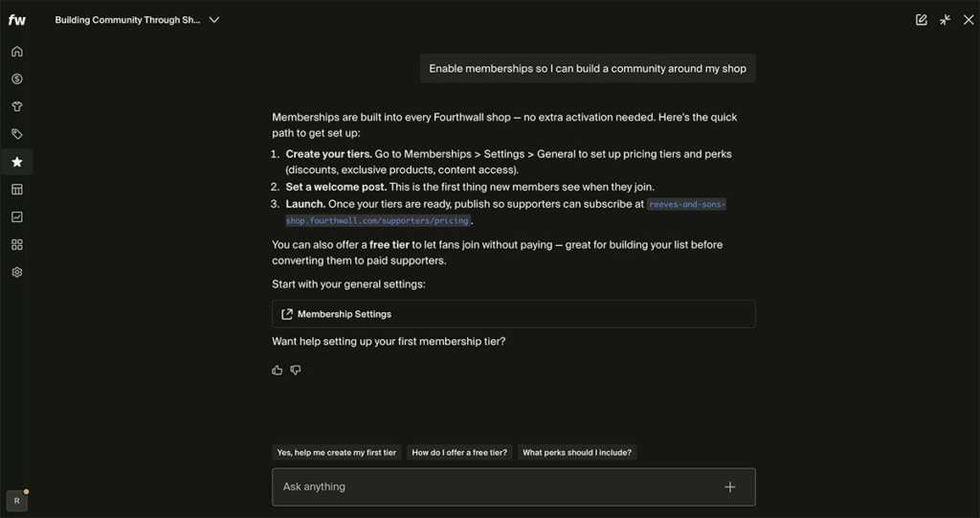This screenshot has width=980, height=518.
Task: Choose 'What perks should I include?' suggestion
Action: [x=577, y=452]
